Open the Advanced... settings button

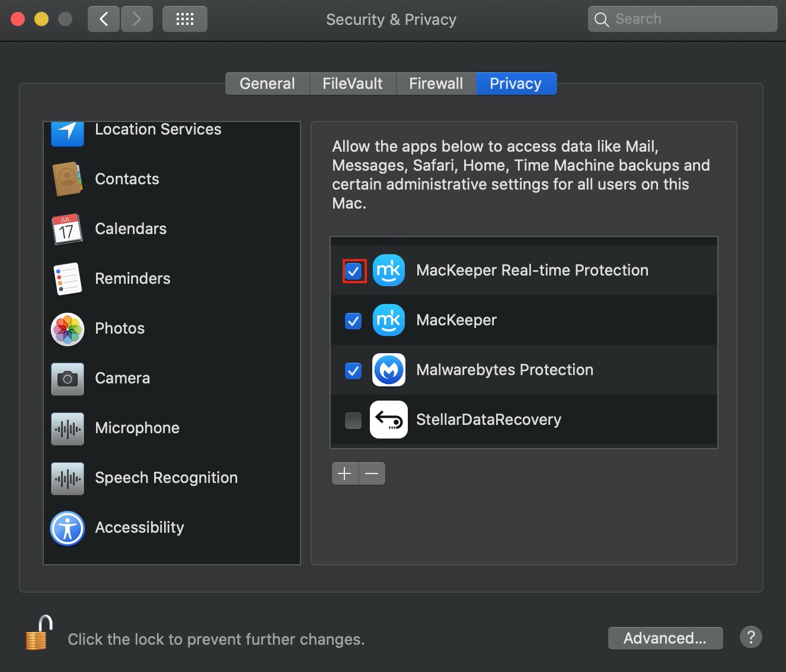tap(665, 638)
